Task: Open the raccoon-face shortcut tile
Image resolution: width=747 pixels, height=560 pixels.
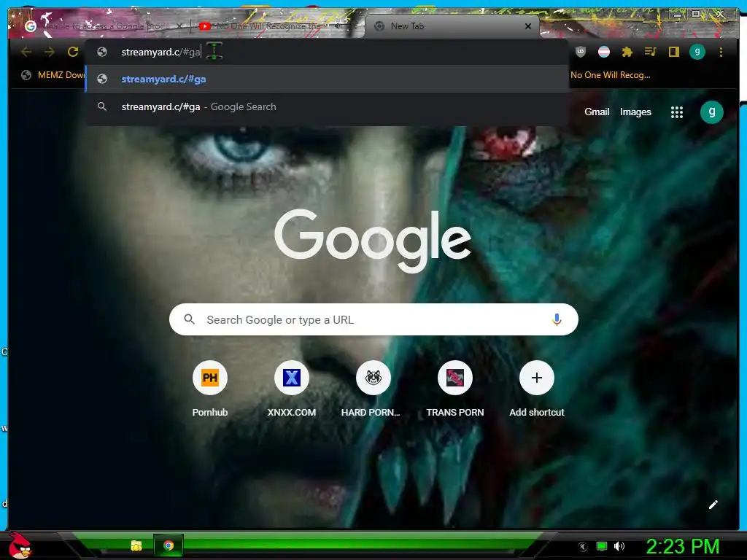Action: [x=373, y=378]
